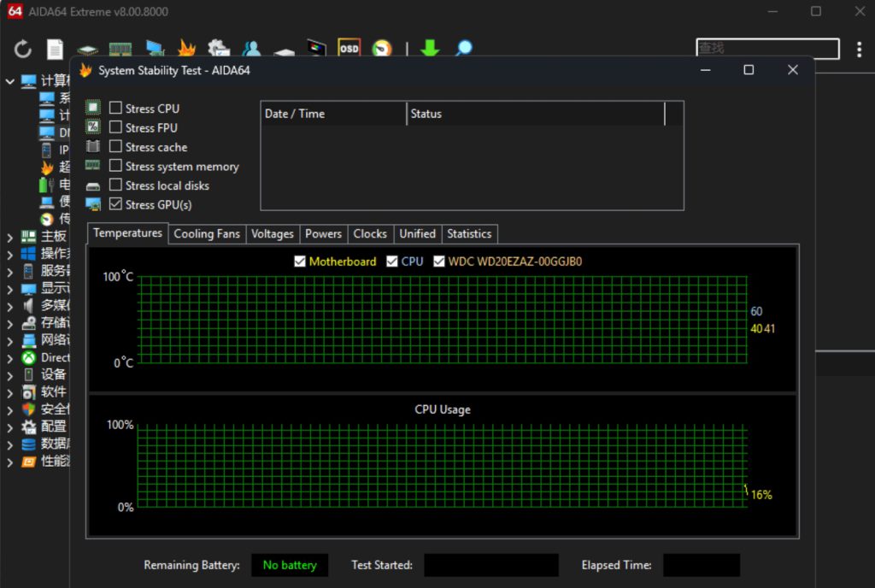This screenshot has width=875, height=588.
Task: Enable the Stress CPU checkbox
Action: click(115, 108)
